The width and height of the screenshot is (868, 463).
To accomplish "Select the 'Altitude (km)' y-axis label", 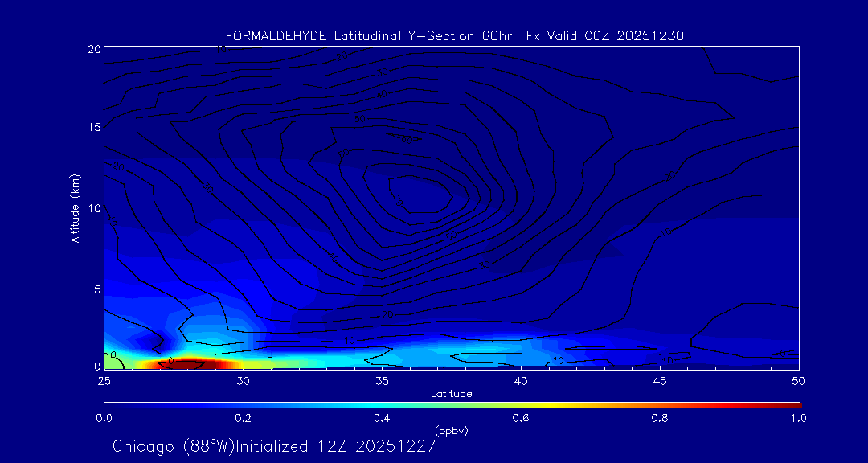I will pos(75,208).
